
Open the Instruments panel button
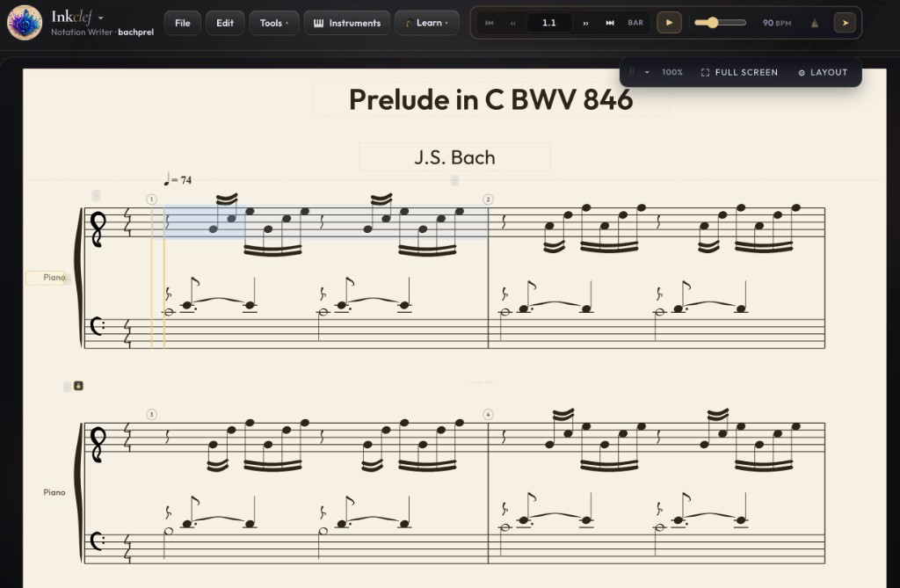pos(347,23)
